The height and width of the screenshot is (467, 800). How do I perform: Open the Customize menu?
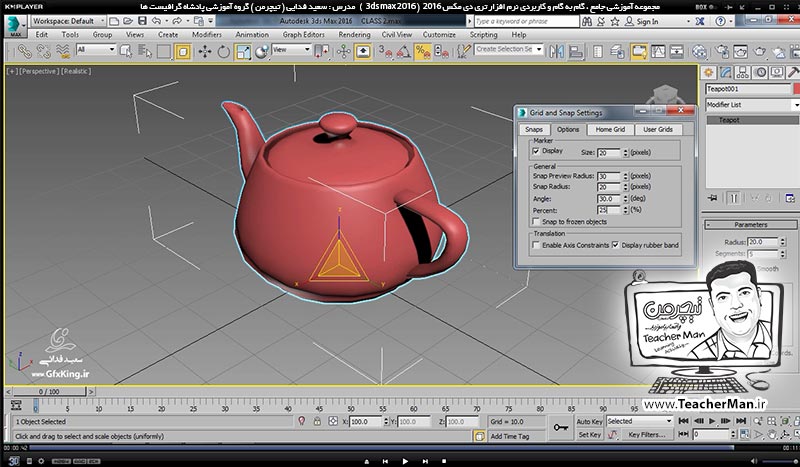click(x=439, y=35)
